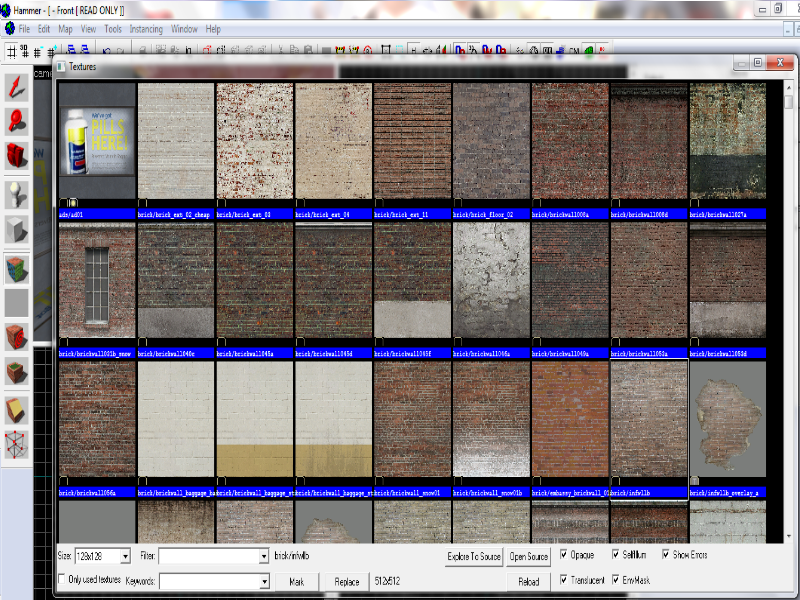
Task: Click the larger grid size icon
Action: pos(50,52)
